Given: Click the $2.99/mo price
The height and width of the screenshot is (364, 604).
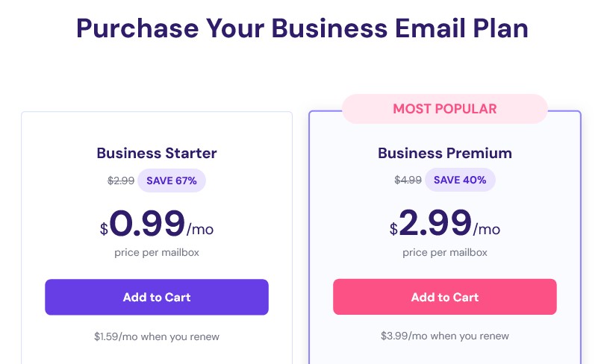Looking at the screenshot, I should pos(444,223).
